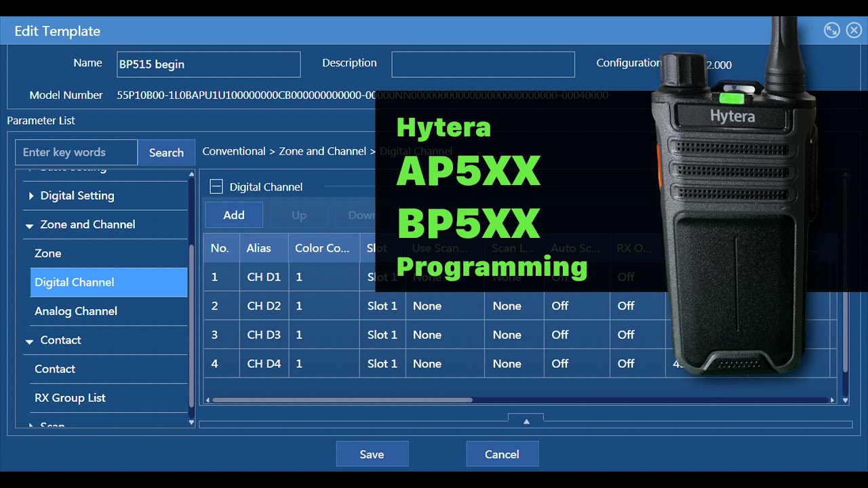Viewport: 868px width, 488px height.
Task: Click the left arrow of horizontal scrollbar
Action: click(x=208, y=400)
